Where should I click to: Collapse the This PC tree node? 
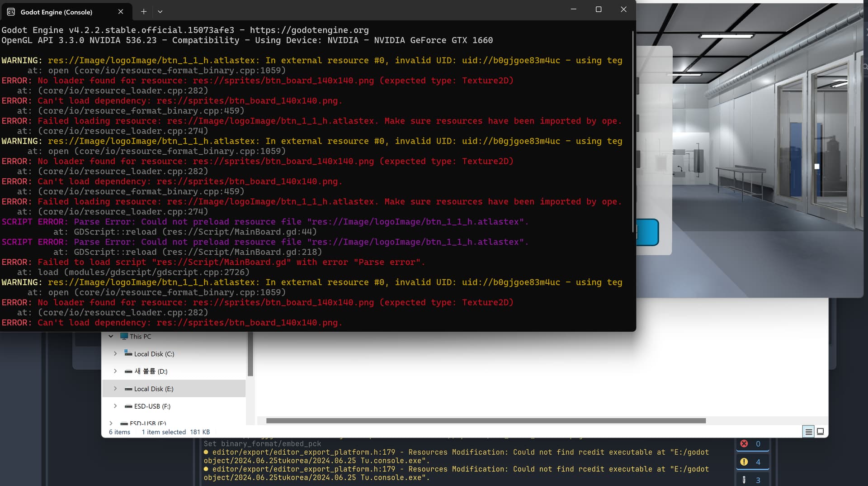tap(111, 336)
